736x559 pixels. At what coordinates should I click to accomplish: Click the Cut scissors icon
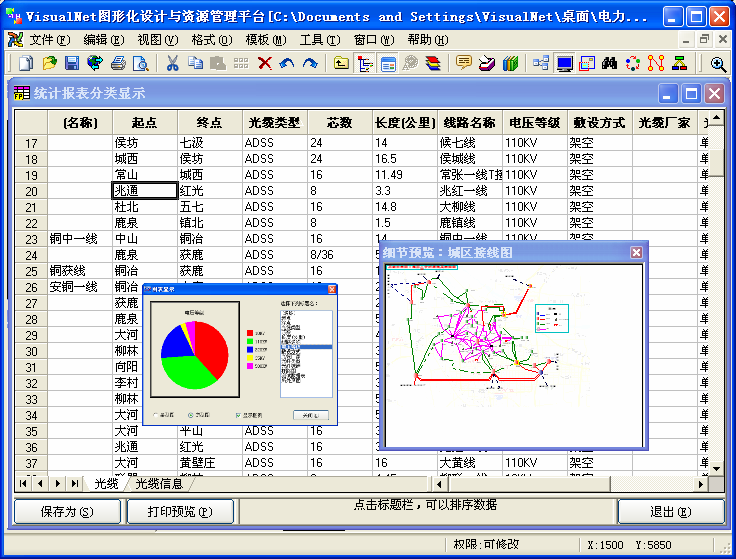[172, 63]
